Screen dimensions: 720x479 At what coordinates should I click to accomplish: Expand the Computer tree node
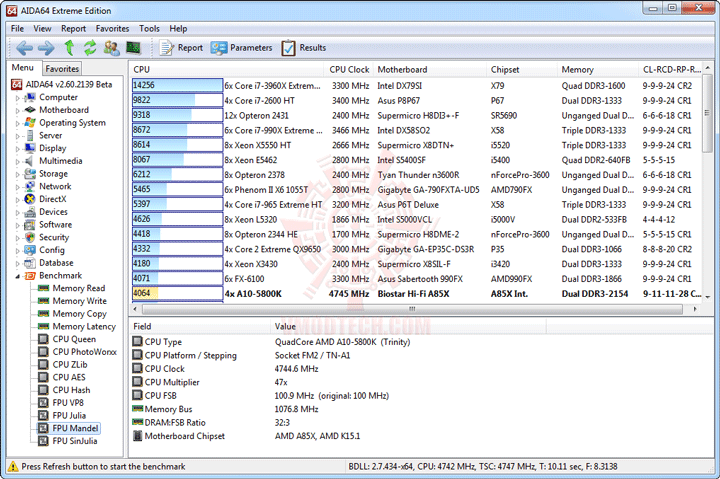[x=17, y=98]
